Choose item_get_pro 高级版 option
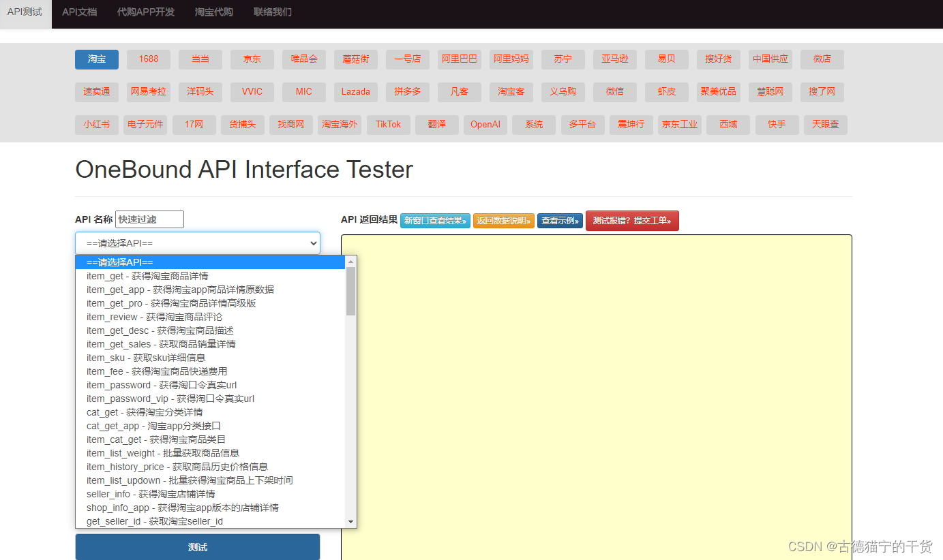Screen dimensions: 943x560 [x=210, y=303]
